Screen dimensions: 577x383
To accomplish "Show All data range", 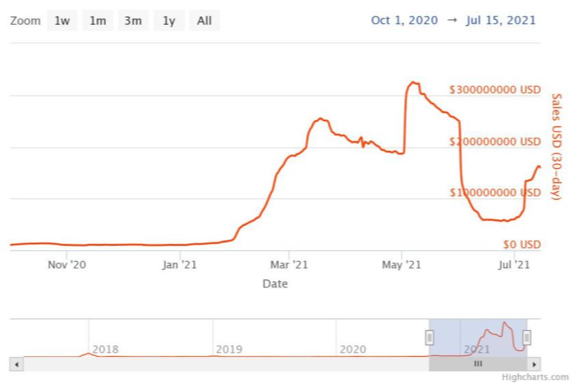I will pos(205,21).
